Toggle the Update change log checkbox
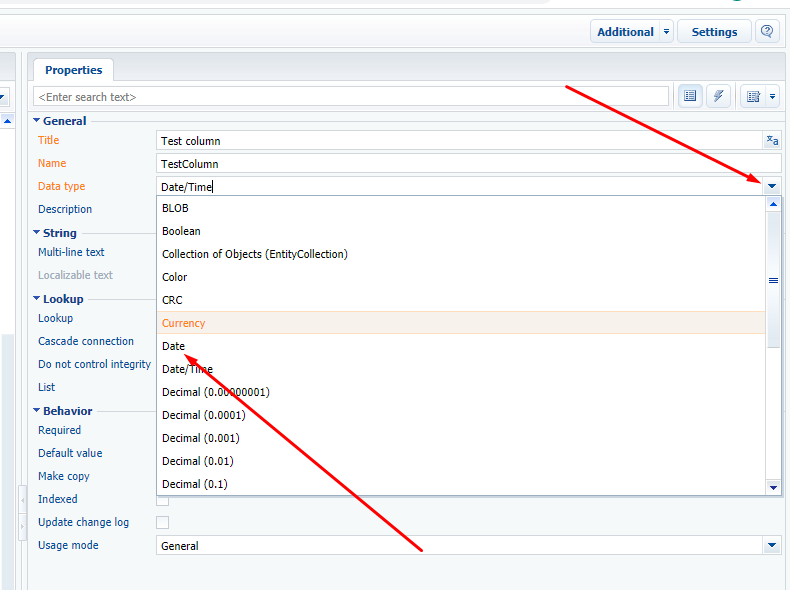 click(x=162, y=522)
